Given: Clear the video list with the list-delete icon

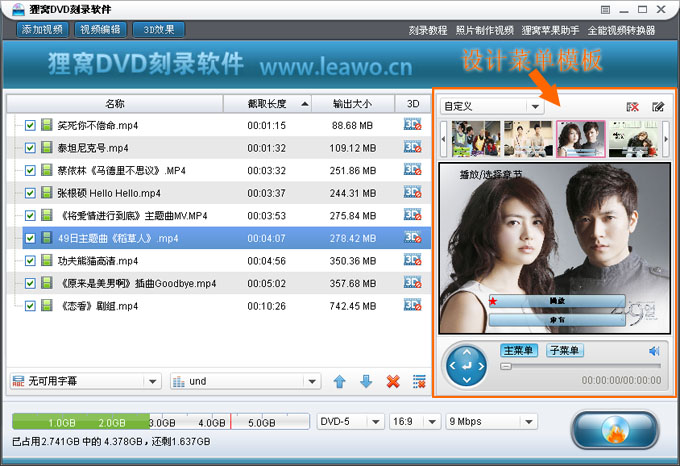Looking at the screenshot, I should pyautogui.click(x=419, y=381).
